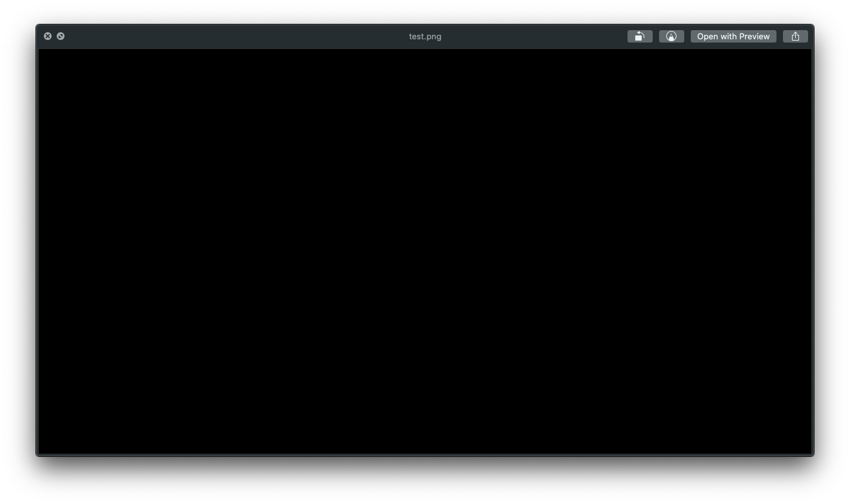
Task: Click the fullscreen toggle in the title bar
Action: click(61, 36)
